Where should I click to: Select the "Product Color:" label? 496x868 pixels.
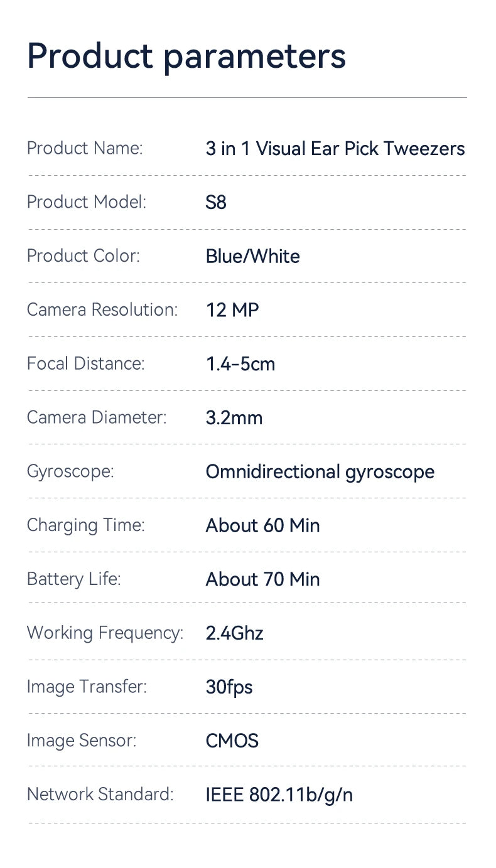coord(83,256)
